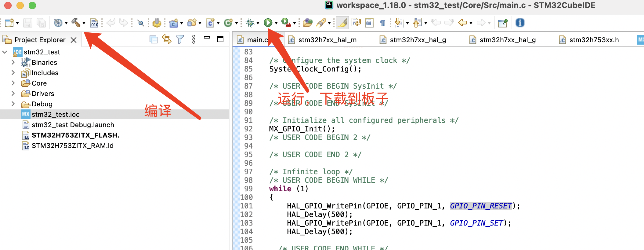Click the blue Information Center icon
The width and height of the screenshot is (644, 250).
520,23
